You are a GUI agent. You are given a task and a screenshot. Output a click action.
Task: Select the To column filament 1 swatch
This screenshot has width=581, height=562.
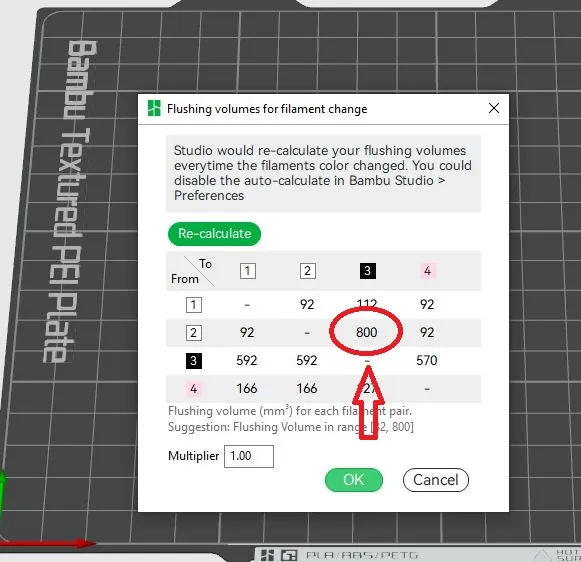tap(248, 271)
